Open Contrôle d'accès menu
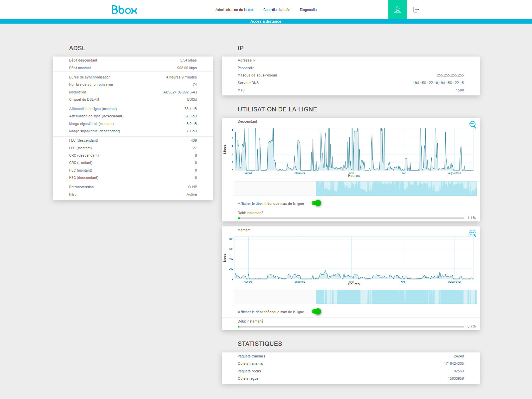This screenshot has width=532, height=399. (277, 10)
